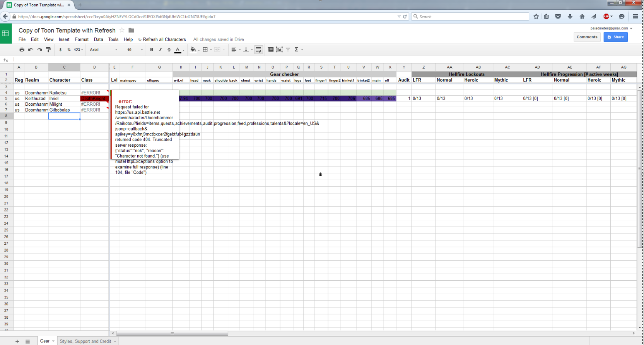
Task: Format as currency with the dollar button
Action: point(60,50)
